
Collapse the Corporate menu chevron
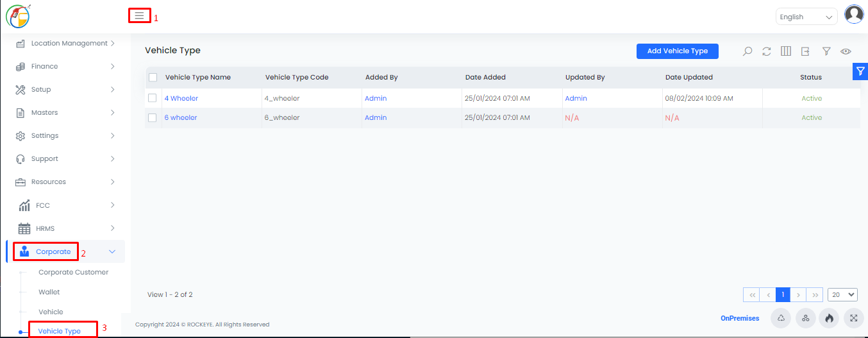tap(113, 252)
